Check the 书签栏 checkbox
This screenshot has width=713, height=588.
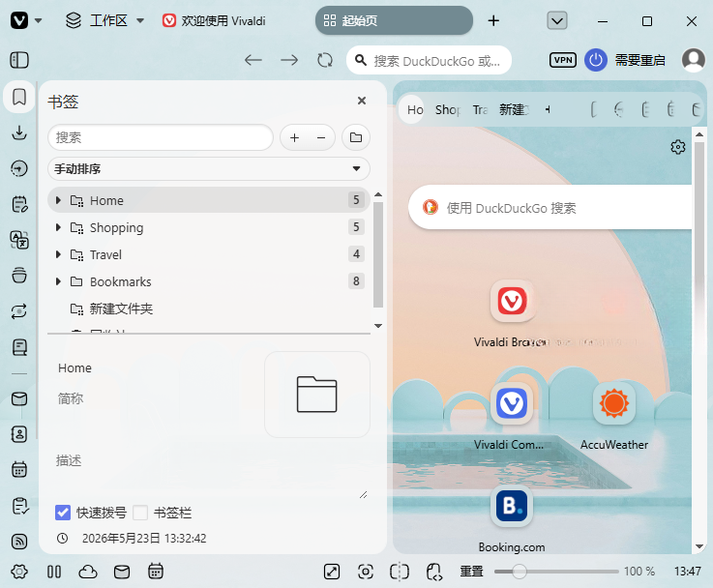pyautogui.click(x=140, y=513)
